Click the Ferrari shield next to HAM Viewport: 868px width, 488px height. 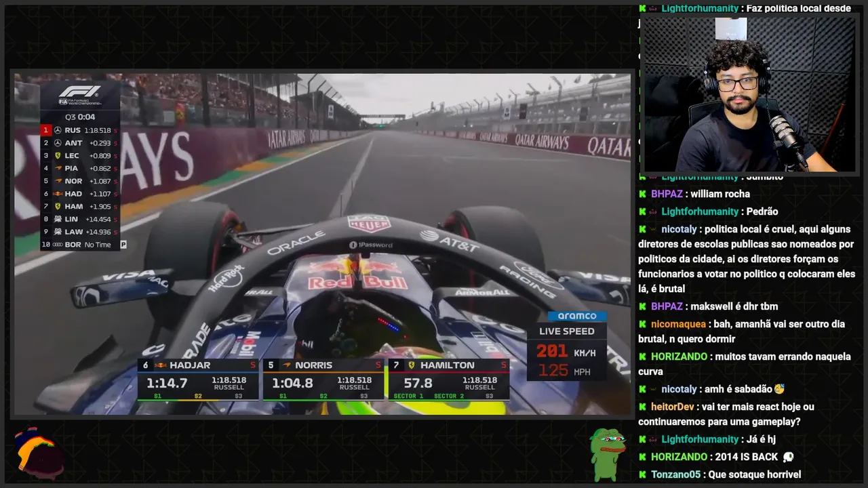(x=58, y=206)
